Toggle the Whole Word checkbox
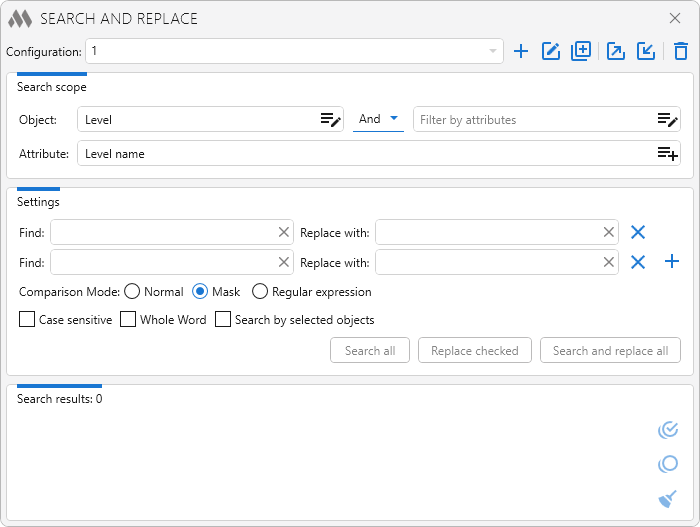Image resolution: width=700 pixels, height=527 pixels. coord(128,320)
